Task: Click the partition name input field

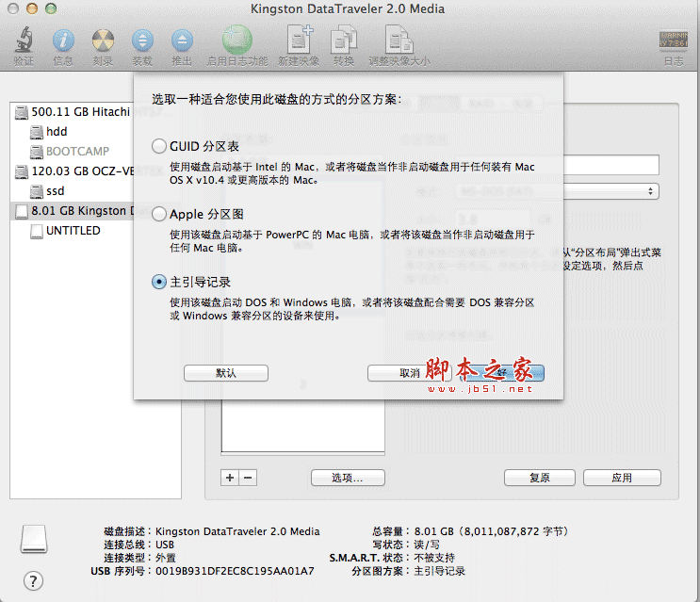Action: tap(611, 165)
